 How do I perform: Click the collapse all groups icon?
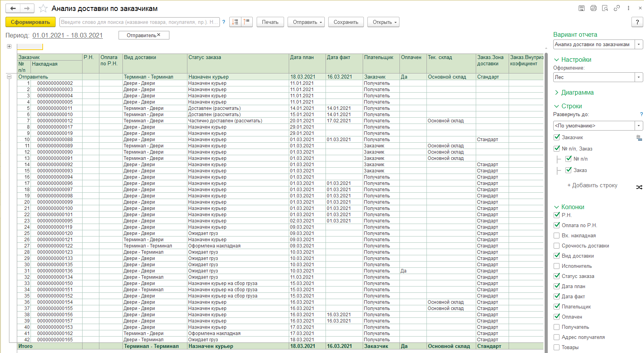pyautogui.click(x=246, y=22)
